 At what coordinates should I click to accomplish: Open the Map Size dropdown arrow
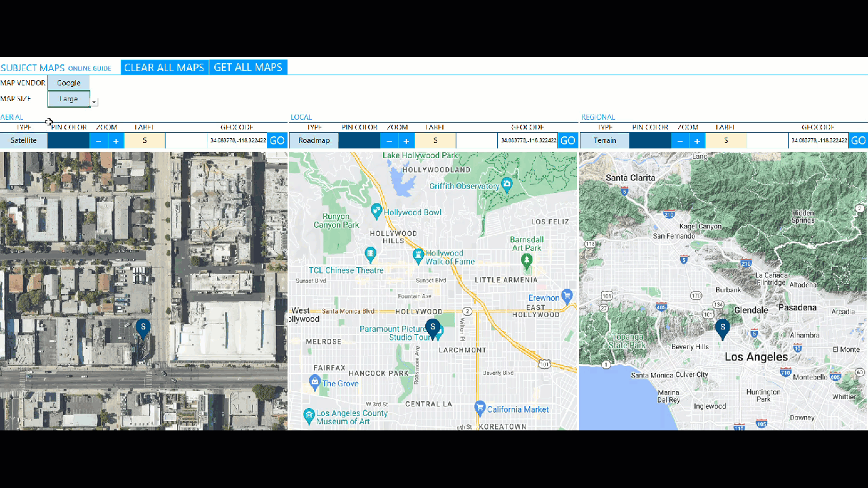[94, 102]
